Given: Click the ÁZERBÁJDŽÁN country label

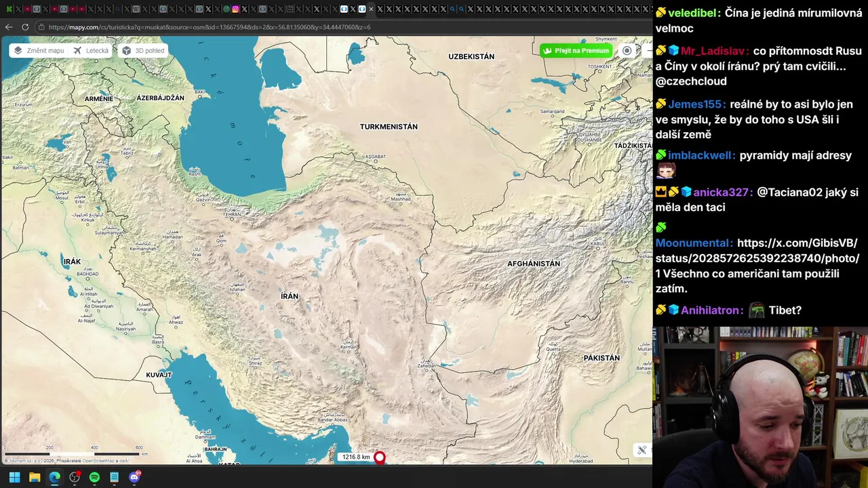Looking at the screenshot, I should tap(161, 98).
